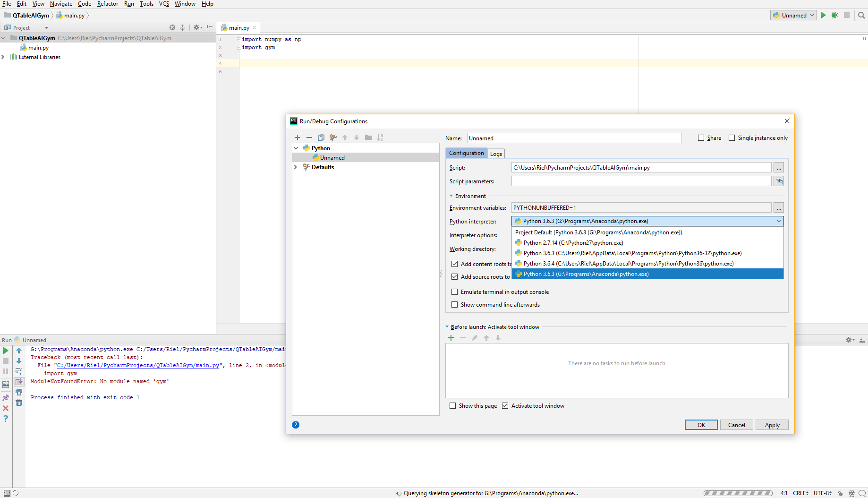This screenshot has height=498, width=868.
Task: Print the Run console output
Action: click(19, 392)
